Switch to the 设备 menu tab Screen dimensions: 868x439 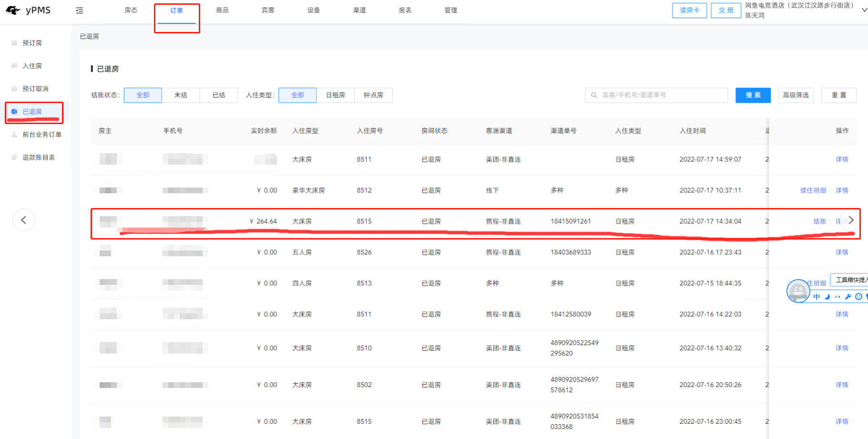[x=314, y=10]
